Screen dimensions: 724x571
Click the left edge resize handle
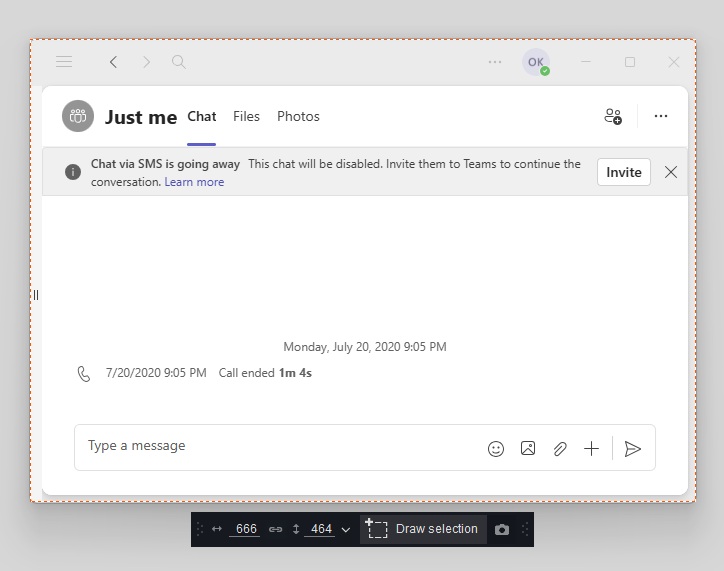[36, 295]
